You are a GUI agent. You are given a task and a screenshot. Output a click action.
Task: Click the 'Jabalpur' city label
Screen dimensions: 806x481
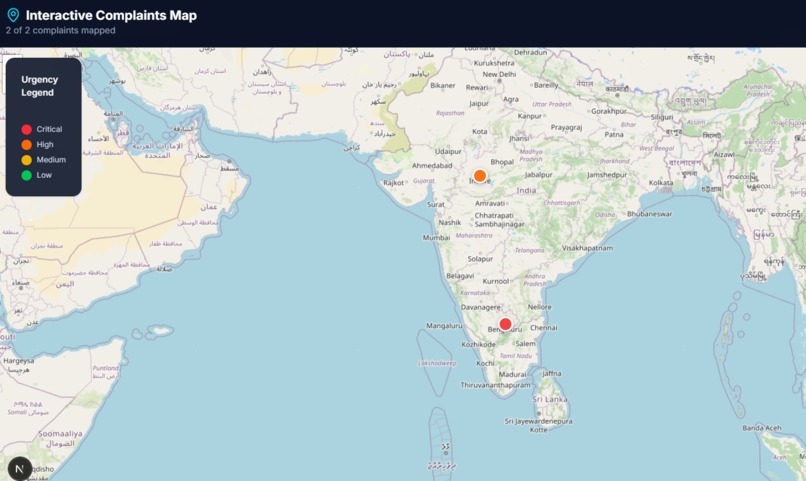(x=538, y=175)
